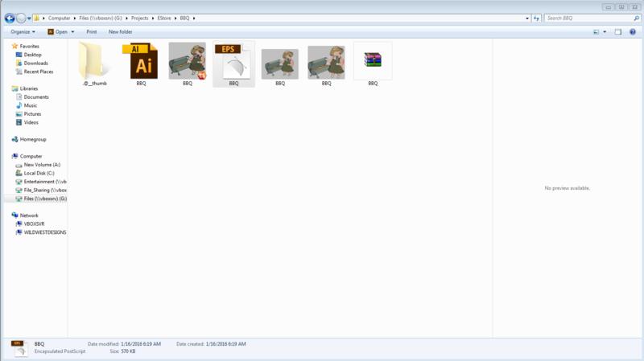
Task: Click the Encapsulated PostScript file type text
Action: tap(60, 351)
